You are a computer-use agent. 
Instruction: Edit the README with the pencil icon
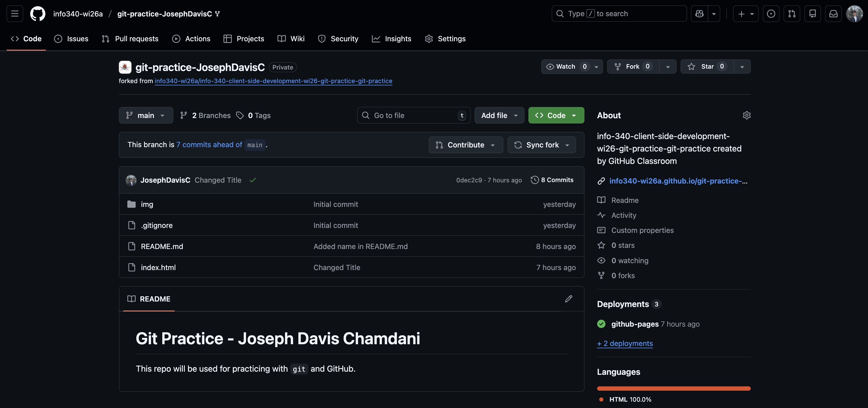pos(569,299)
